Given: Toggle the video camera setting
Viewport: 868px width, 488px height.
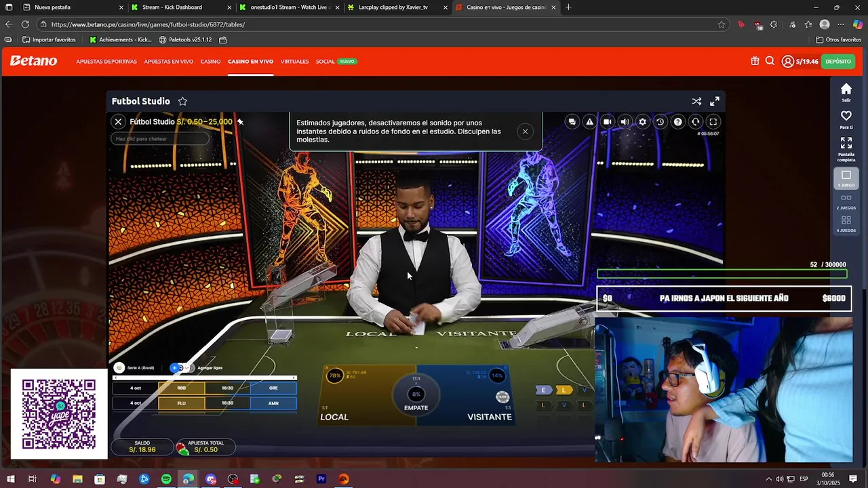Looking at the screenshot, I should pos(608,122).
